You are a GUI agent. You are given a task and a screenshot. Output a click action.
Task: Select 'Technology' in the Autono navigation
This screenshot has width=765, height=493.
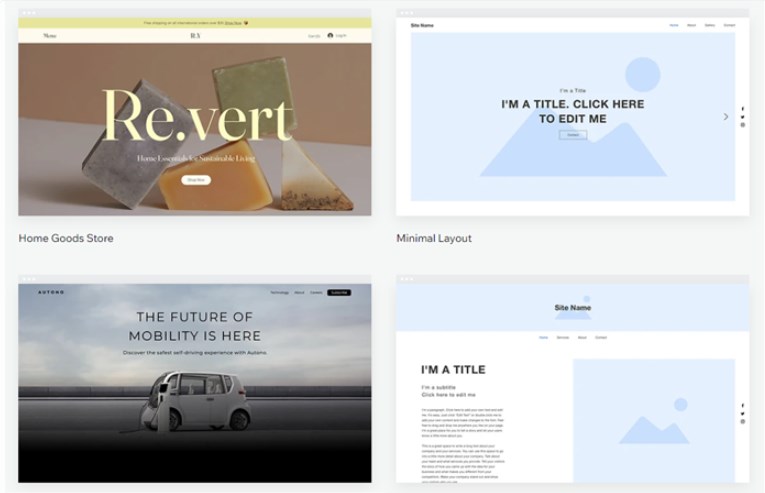pyautogui.click(x=280, y=292)
